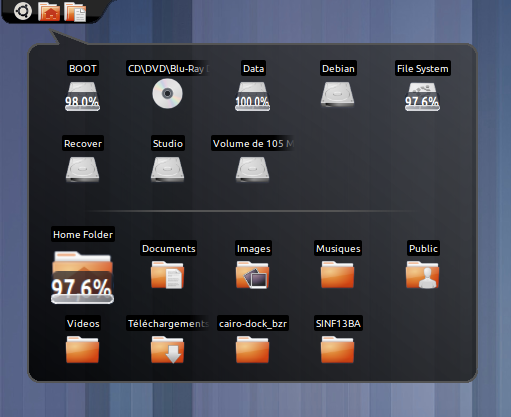Open the Home Folder icon
511x417 pixels.
click(82, 277)
